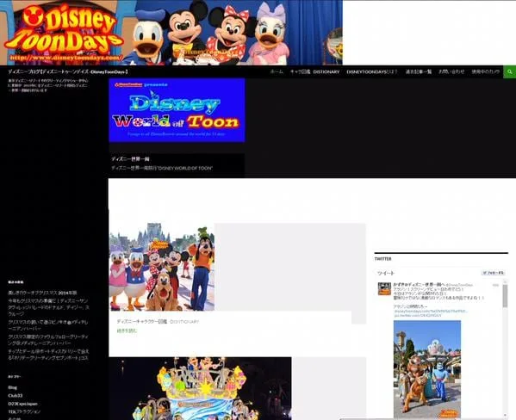This screenshot has width=516, height=420.
Task: Open the ディズニー世界一周 post title
Action: pos(130,159)
